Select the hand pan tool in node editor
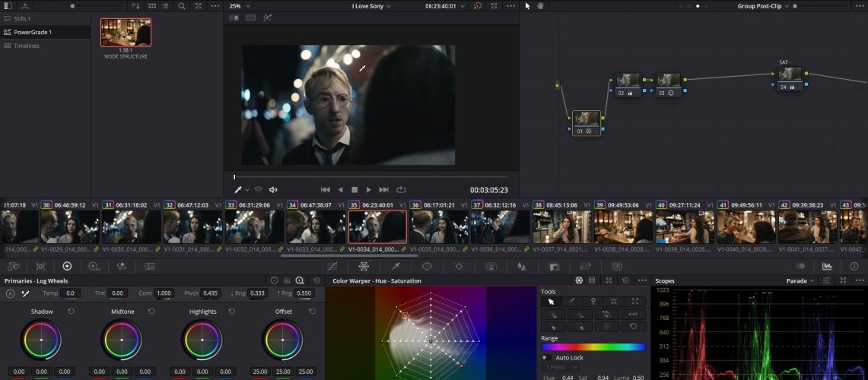Screen dimensions: 868x380 pos(539,6)
